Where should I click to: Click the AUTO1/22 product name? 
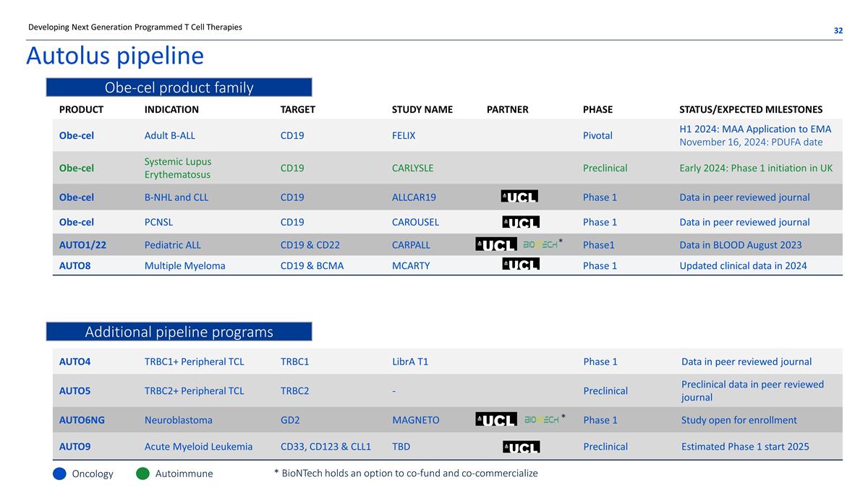82,245
